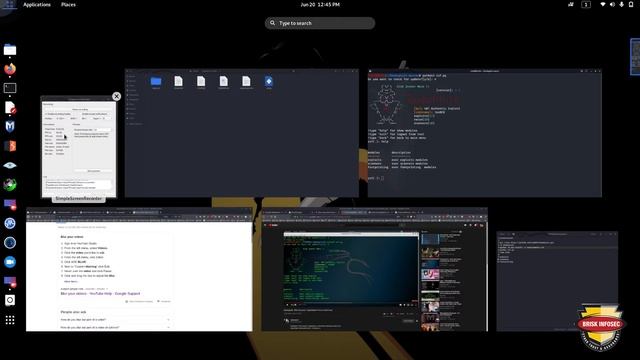
Task: Click the volume icon in the top bar
Action: [x=612, y=4]
